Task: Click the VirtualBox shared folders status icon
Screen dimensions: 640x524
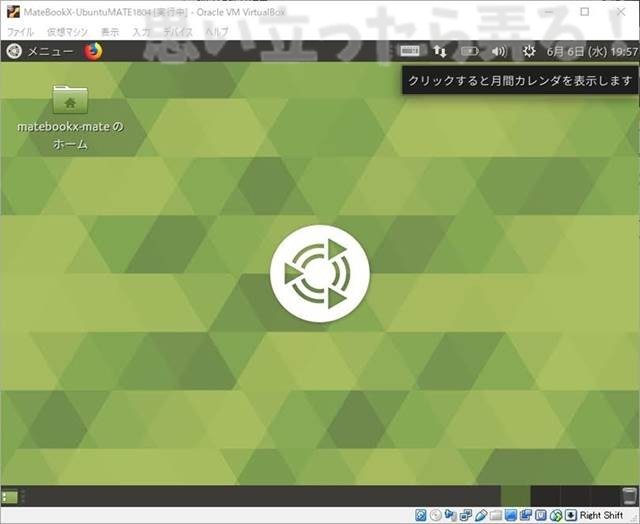Action: coord(496,515)
